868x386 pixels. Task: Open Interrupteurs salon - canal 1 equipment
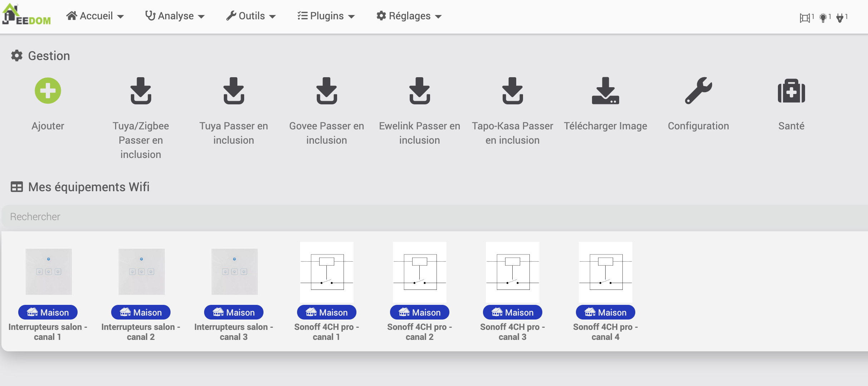coord(48,272)
